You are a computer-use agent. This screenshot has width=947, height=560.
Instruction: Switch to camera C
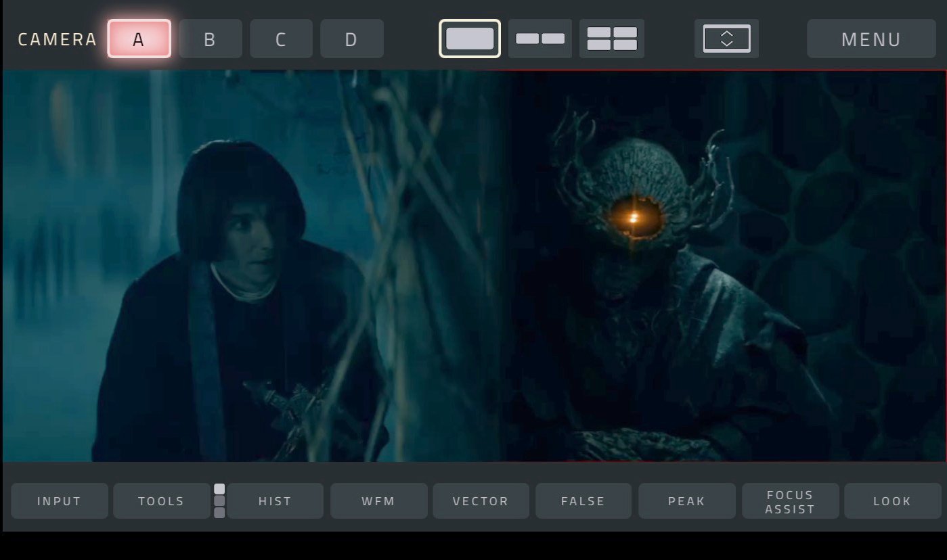281,39
